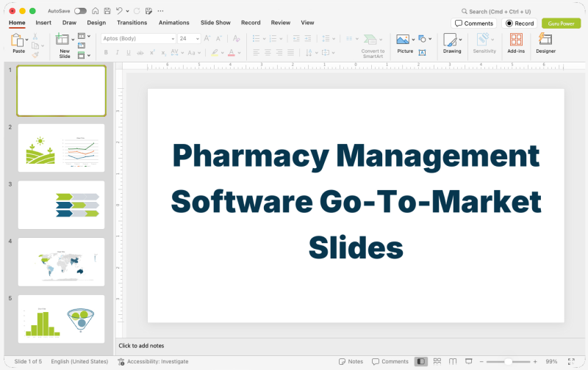Expand the Picture dropdown arrow
The image size is (588, 370).
click(x=413, y=40)
